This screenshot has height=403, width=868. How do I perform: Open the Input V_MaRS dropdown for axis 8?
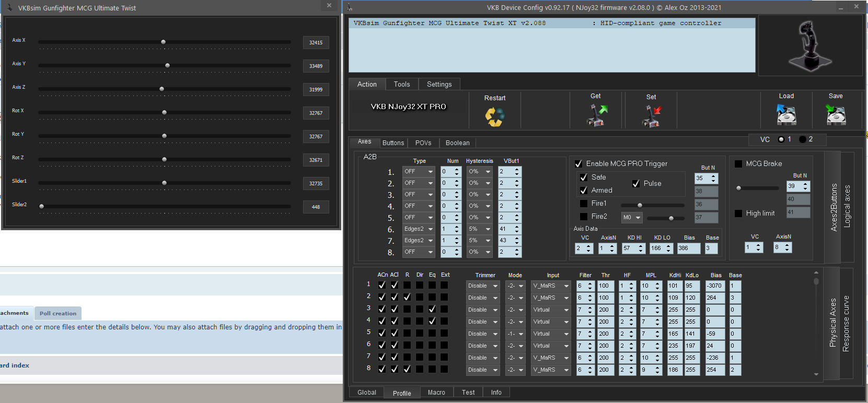coord(551,370)
